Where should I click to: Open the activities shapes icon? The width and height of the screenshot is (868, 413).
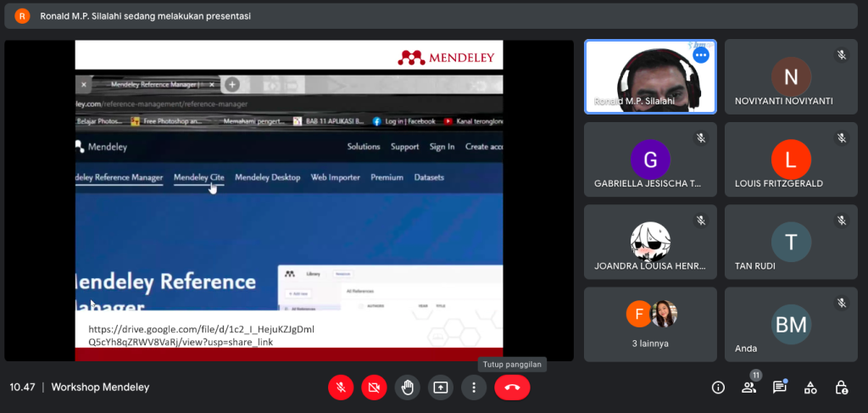pyautogui.click(x=810, y=388)
